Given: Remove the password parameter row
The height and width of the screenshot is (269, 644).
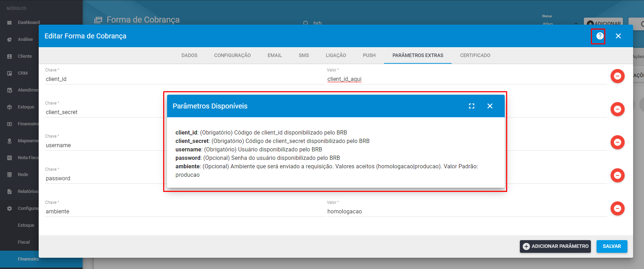Looking at the screenshot, I should [x=617, y=175].
